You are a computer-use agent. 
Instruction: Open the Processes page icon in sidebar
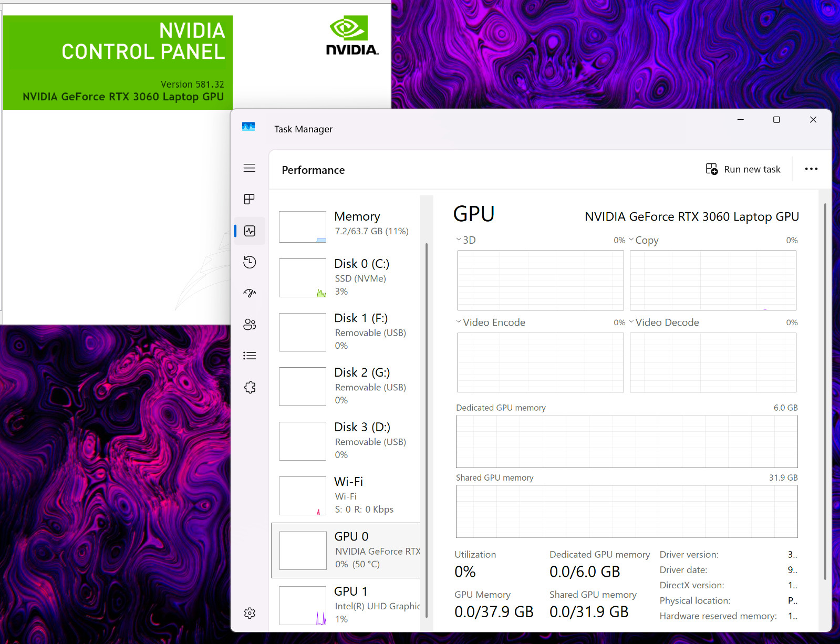coord(250,199)
